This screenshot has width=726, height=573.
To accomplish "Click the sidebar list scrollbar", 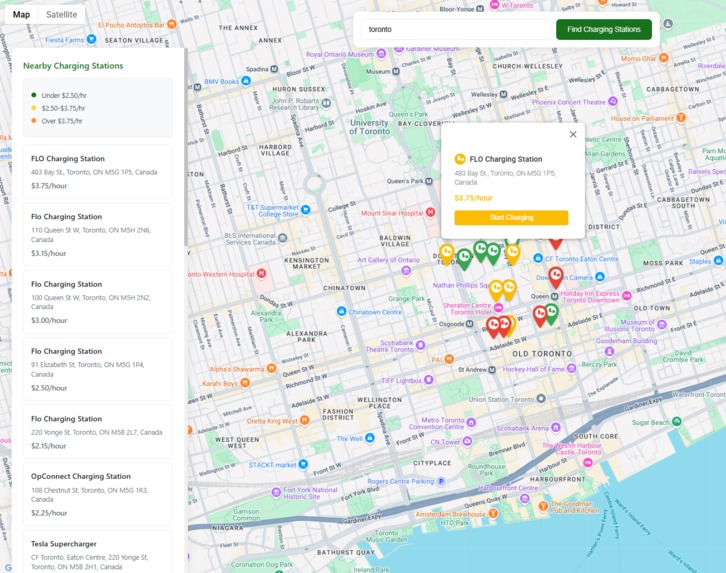I will (x=186, y=148).
